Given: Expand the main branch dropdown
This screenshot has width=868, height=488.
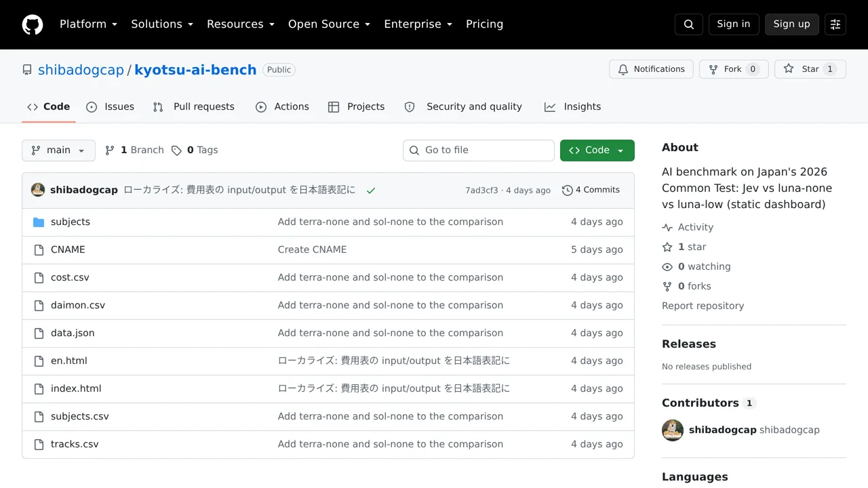Looking at the screenshot, I should pos(58,150).
